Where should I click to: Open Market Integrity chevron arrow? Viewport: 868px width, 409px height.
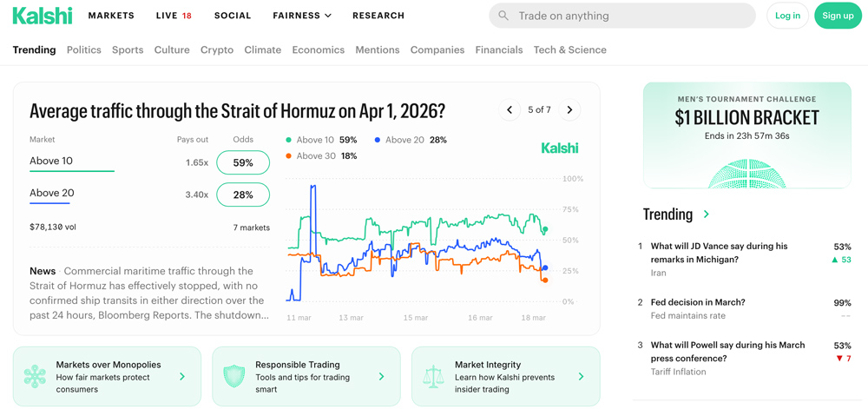tap(581, 376)
